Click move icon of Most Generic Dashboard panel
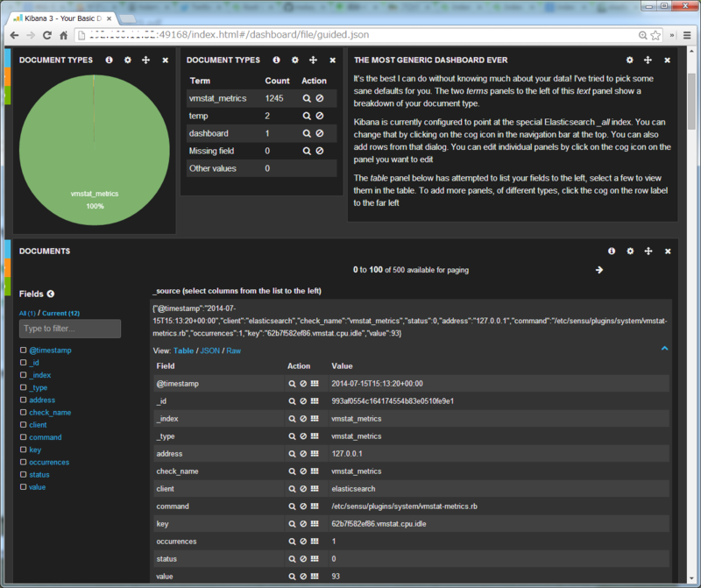Image resolution: width=701 pixels, height=588 pixels. 648,60
